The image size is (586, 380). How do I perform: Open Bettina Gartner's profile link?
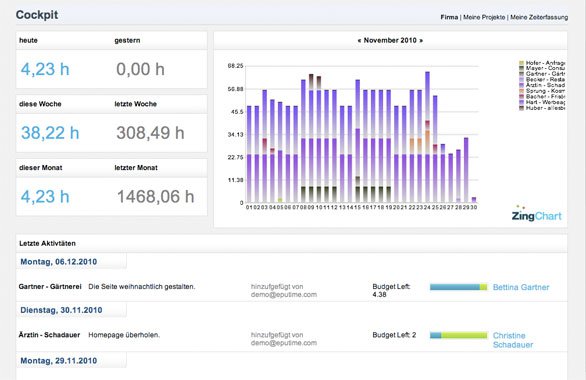[521, 287]
